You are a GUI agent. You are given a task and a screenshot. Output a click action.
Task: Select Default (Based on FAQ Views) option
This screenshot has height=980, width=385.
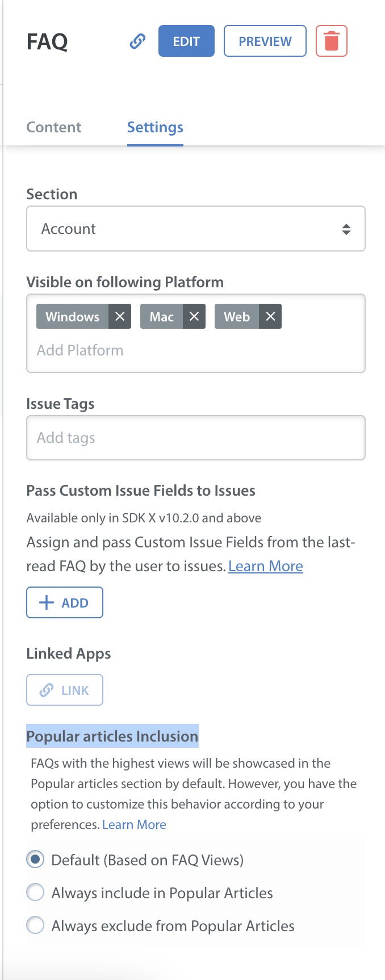(x=35, y=860)
